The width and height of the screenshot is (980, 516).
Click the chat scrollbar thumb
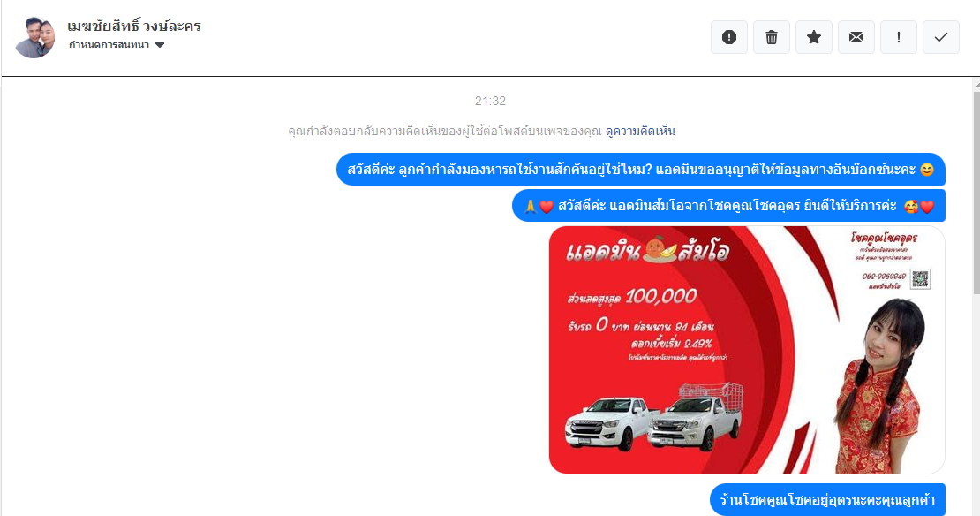click(x=976, y=193)
